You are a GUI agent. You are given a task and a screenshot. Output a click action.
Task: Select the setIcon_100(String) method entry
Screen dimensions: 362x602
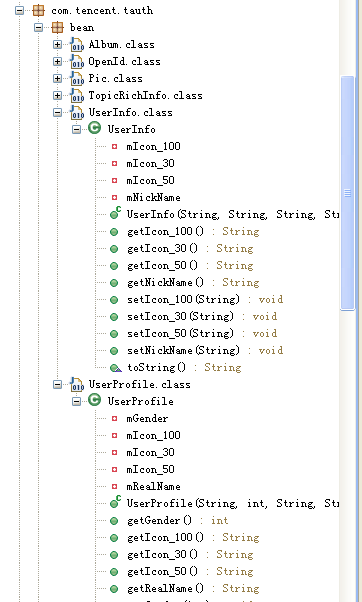(x=197, y=299)
